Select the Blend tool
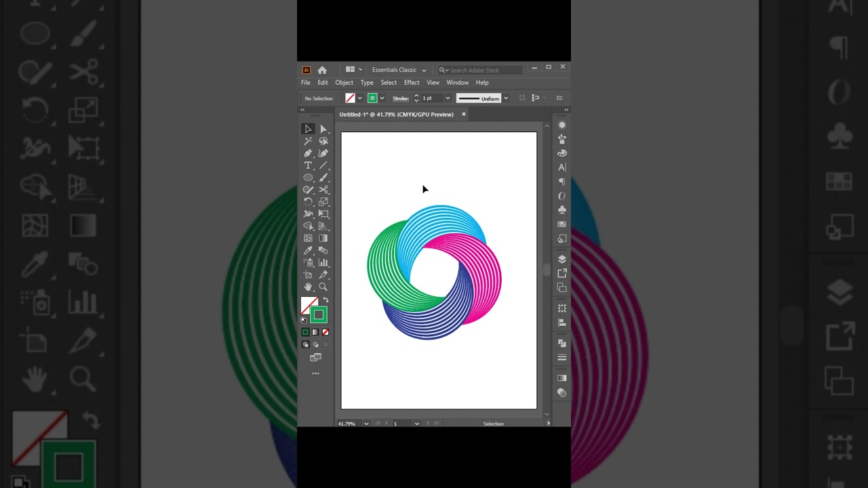Viewport: 868px width, 488px height. (x=323, y=251)
